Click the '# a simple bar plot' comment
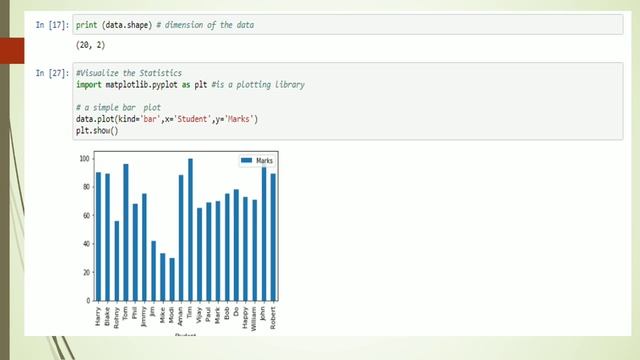 [x=118, y=107]
